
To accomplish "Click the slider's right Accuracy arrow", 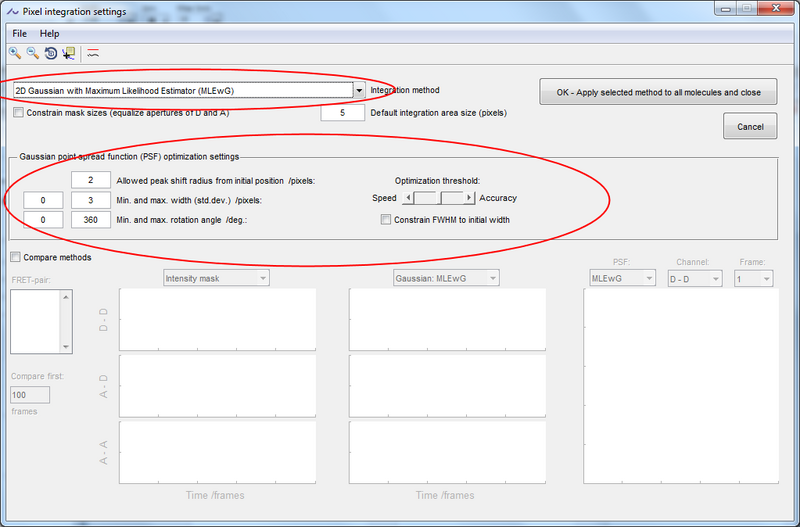I will [470, 198].
